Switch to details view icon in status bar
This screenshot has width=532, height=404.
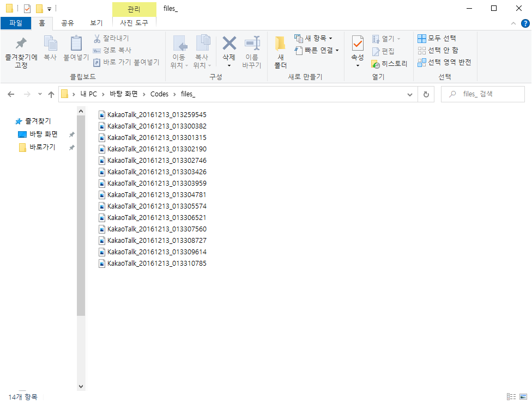[511, 396]
